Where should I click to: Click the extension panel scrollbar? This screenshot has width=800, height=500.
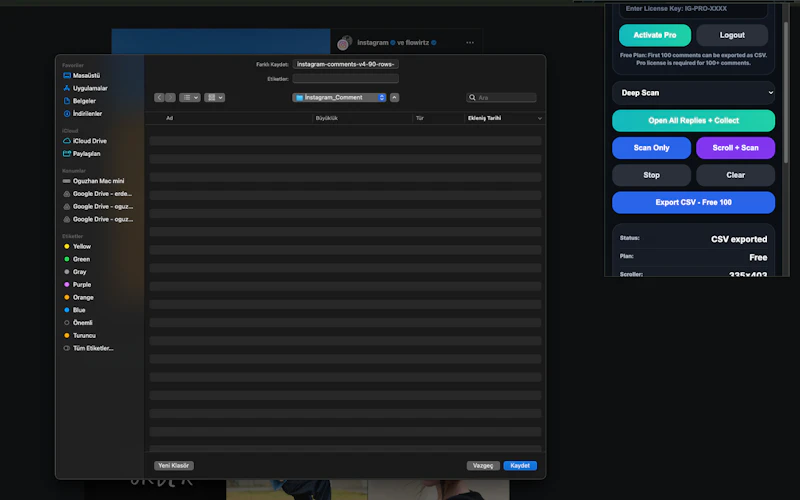click(786, 92)
